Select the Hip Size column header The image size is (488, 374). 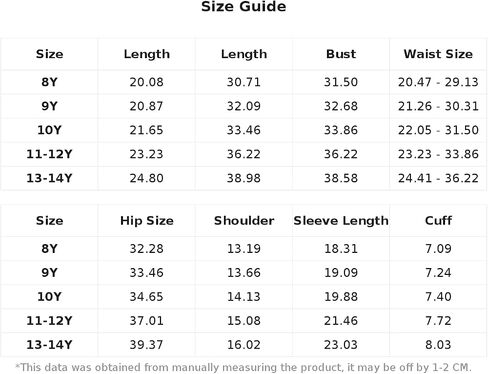coord(147,221)
